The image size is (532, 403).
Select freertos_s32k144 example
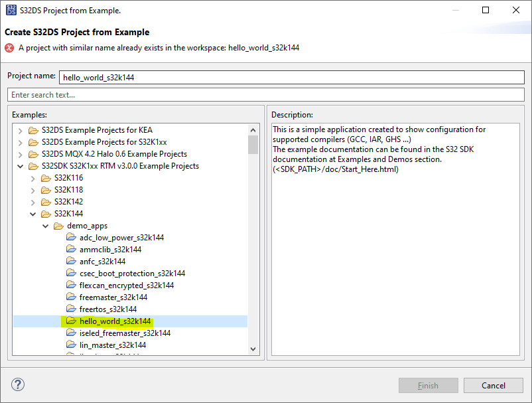pos(108,309)
